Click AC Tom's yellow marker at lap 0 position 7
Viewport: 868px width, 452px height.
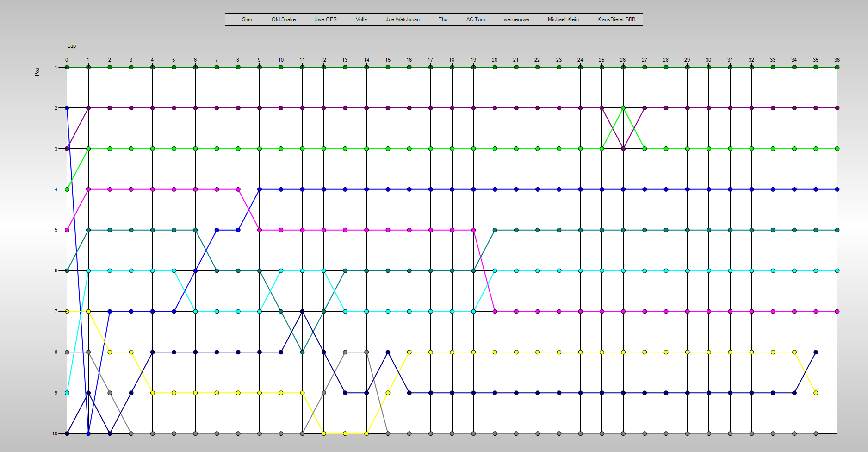coord(67,311)
